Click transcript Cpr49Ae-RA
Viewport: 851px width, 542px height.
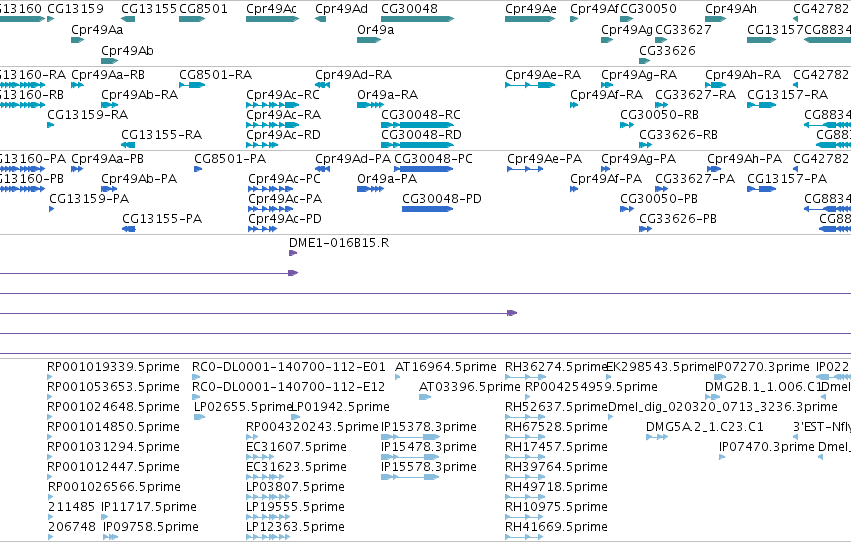coord(530,85)
